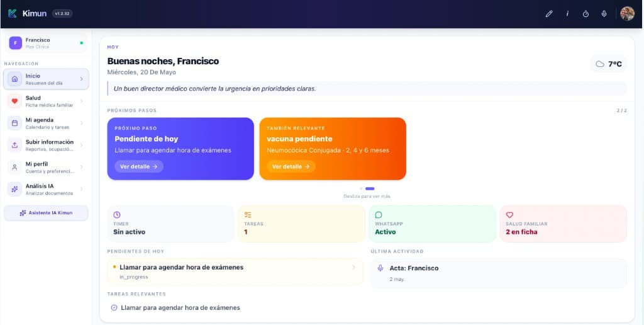Click the director médico quote text
The width and height of the screenshot is (644, 325).
tap(215, 88)
